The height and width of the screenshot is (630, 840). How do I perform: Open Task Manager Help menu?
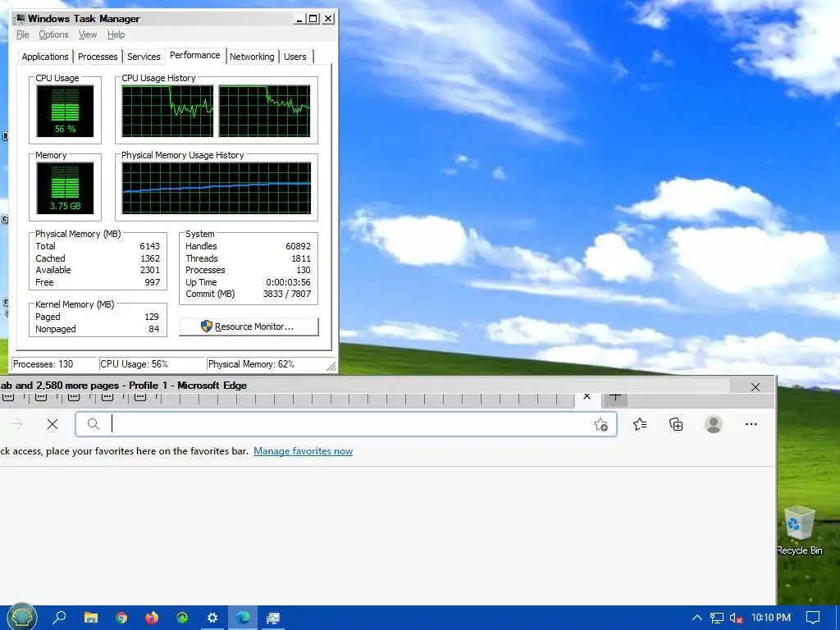coord(116,34)
